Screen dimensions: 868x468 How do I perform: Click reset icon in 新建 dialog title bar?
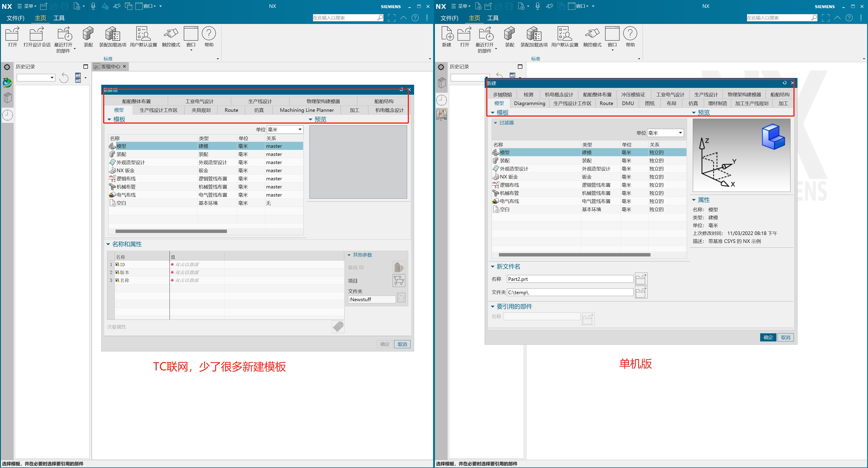coord(784,82)
